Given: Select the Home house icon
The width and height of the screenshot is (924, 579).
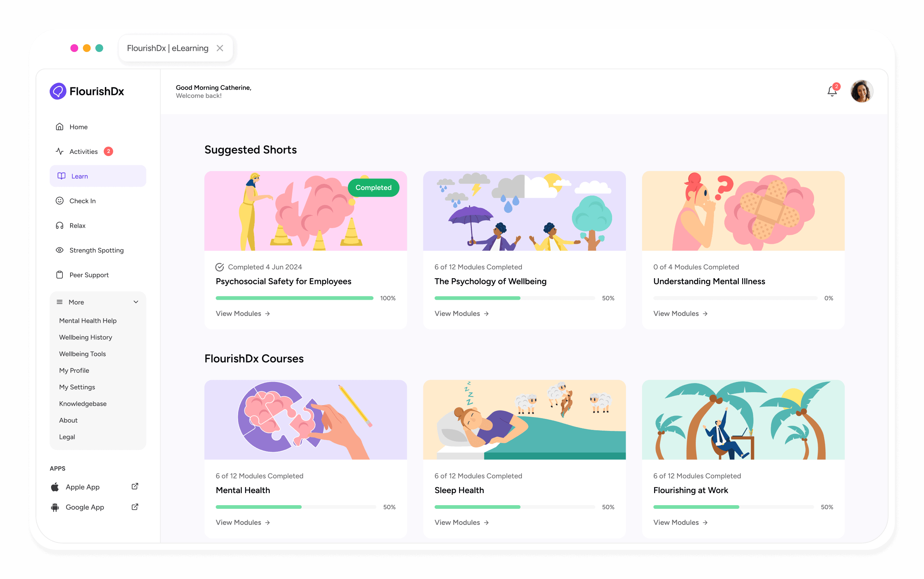Looking at the screenshot, I should (x=60, y=127).
